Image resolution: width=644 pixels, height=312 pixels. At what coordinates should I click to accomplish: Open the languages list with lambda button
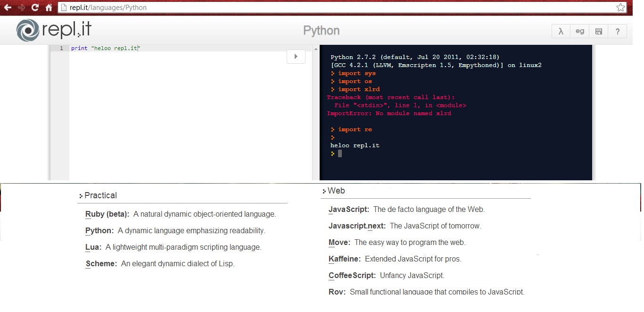click(561, 31)
